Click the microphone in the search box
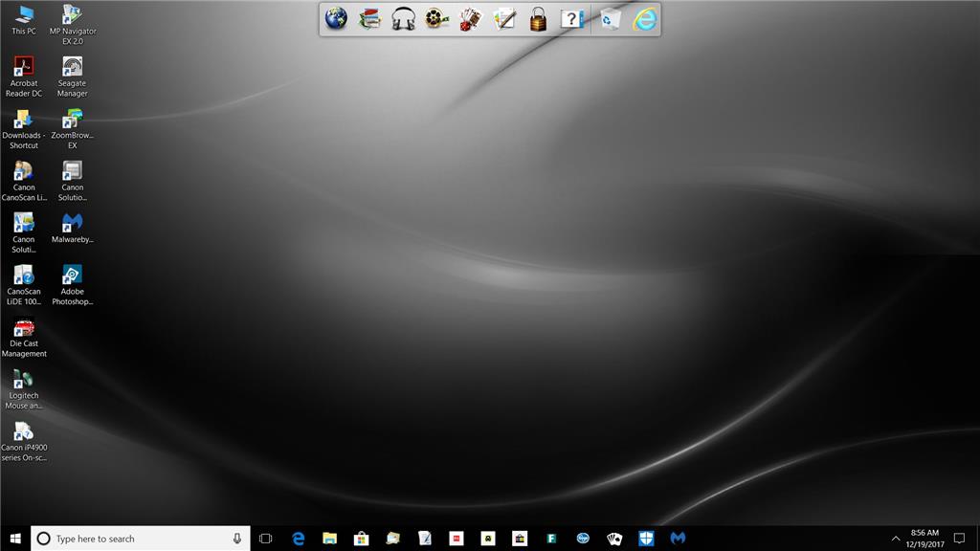 (x=237, y=538)
